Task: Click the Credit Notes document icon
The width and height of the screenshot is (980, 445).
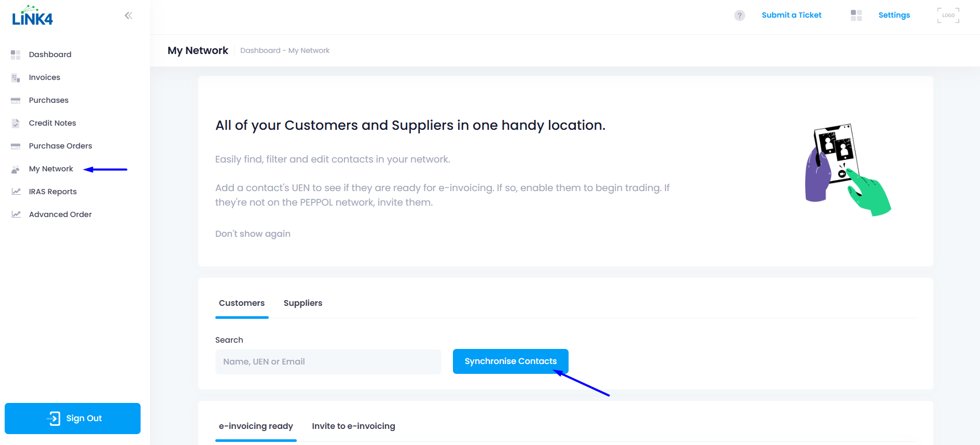Action: tap(16, 123)
